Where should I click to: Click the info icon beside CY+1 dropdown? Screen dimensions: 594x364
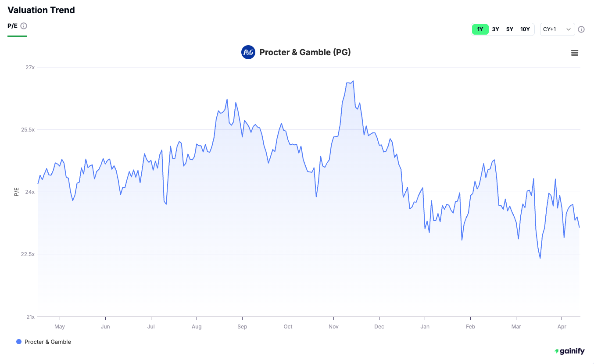click(x=581, y=29)
